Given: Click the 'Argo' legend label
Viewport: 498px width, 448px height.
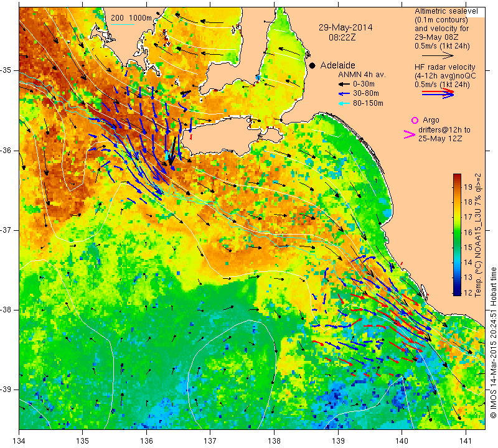Looking at the screenshot, I should (x=431, y=120).
